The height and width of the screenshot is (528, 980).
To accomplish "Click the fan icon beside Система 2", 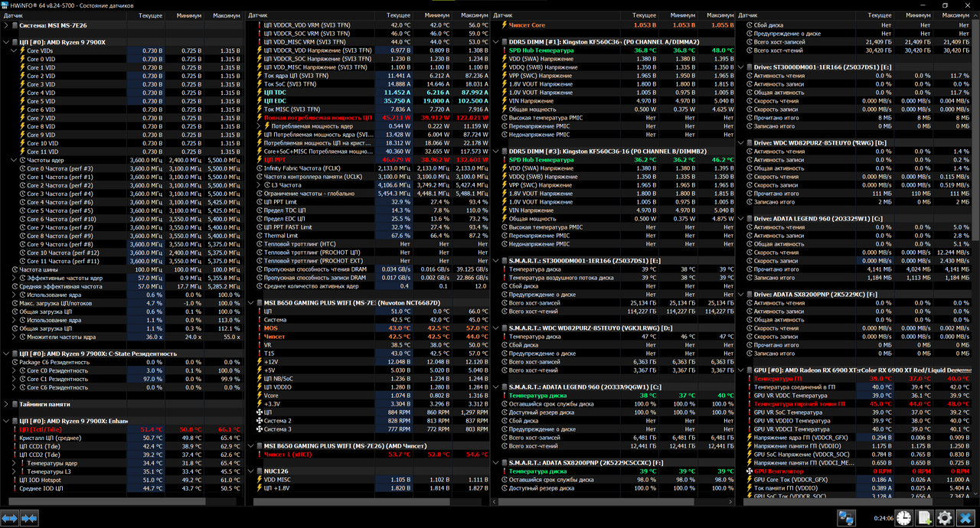I will tap(259, 421).
